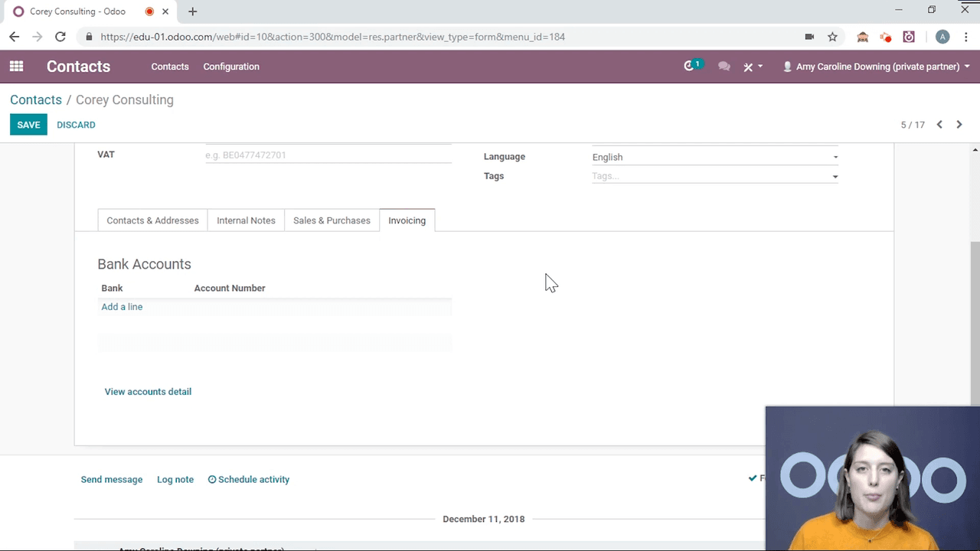
Task: Toggle the camera permission icon in address bar
Action: point(809,37)
